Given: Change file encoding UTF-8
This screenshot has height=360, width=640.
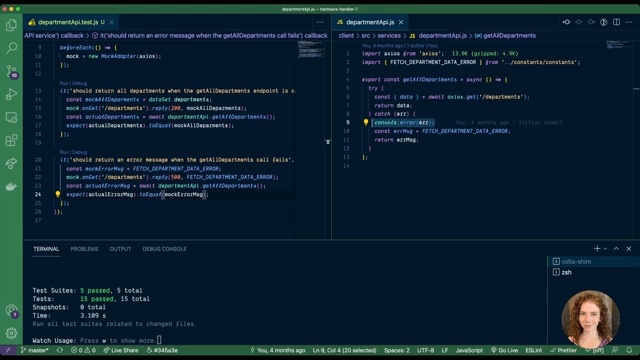Looking at the screenshot, I should tap(426, 350).
